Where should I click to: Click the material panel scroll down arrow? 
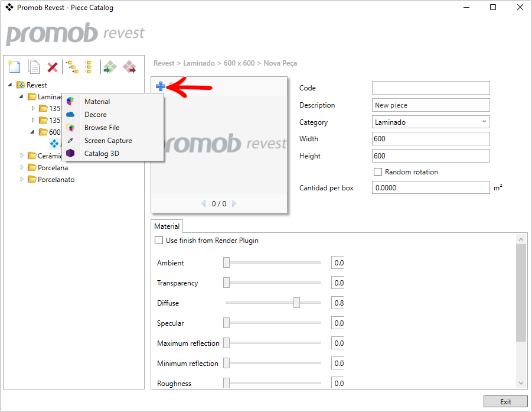pos(521,383)
